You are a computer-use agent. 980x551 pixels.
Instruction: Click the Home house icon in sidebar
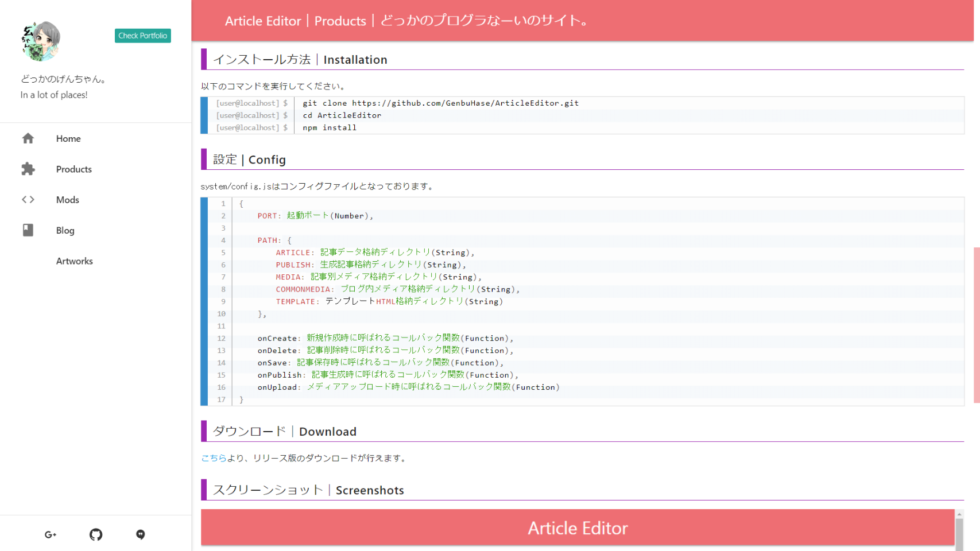pos(28,138)
